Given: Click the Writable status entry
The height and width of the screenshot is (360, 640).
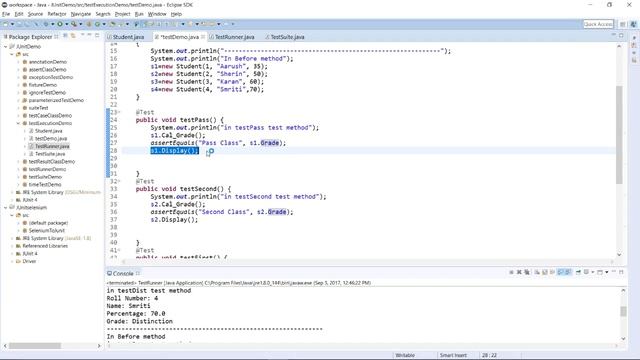Looking at the screenshot, I should point(405,355).
